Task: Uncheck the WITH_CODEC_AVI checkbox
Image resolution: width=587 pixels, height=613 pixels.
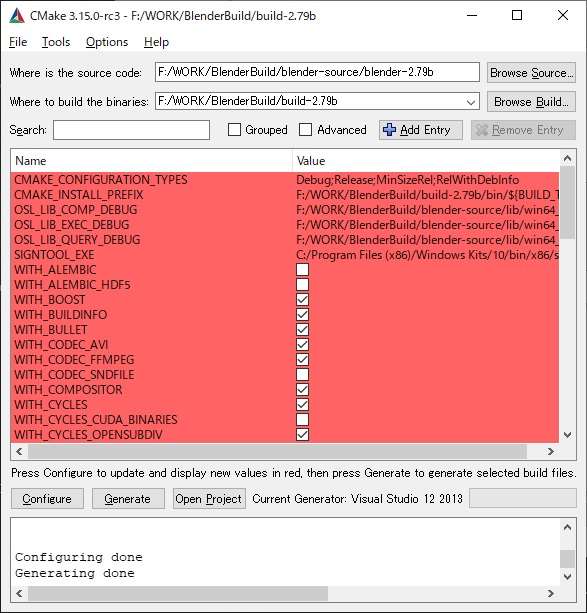Action: [x=302, y=345]
